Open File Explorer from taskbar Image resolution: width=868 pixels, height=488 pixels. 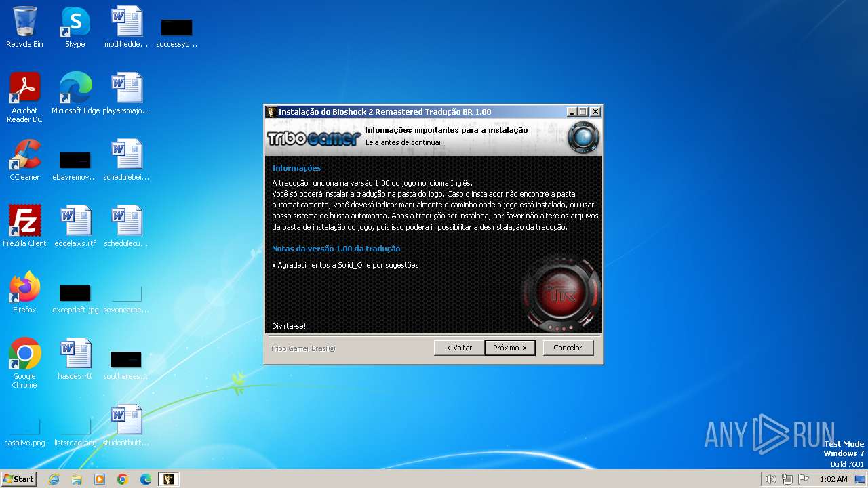(77, 479)
